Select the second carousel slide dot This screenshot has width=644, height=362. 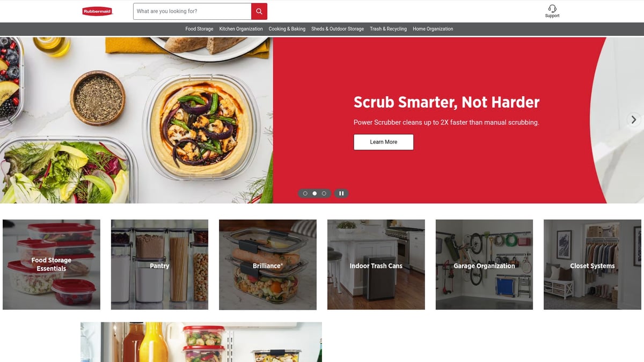click(314, 193)
